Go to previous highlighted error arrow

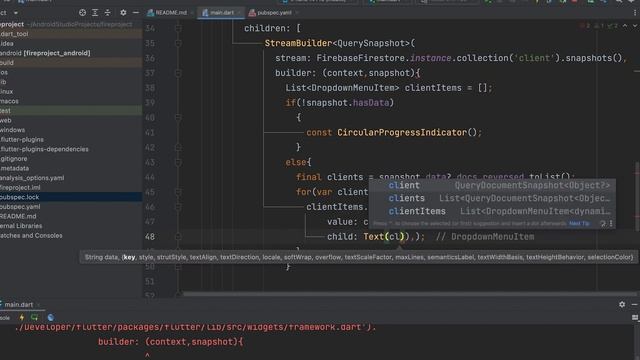(625, 26)
